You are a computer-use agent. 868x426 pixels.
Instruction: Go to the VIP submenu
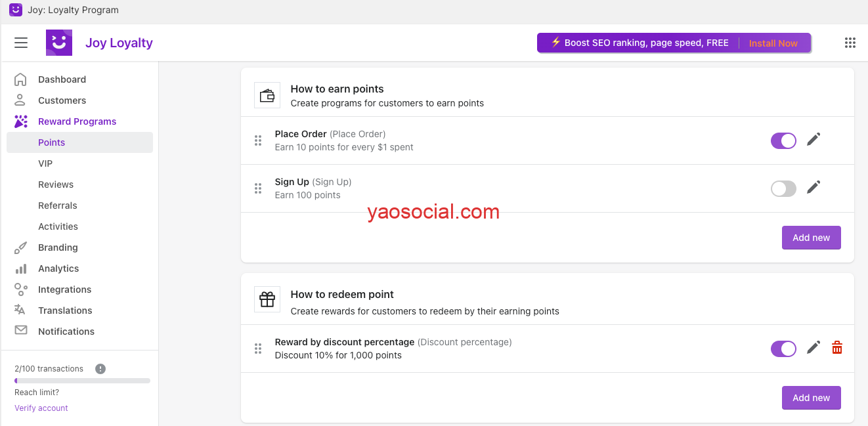click(x=45, y=163)
